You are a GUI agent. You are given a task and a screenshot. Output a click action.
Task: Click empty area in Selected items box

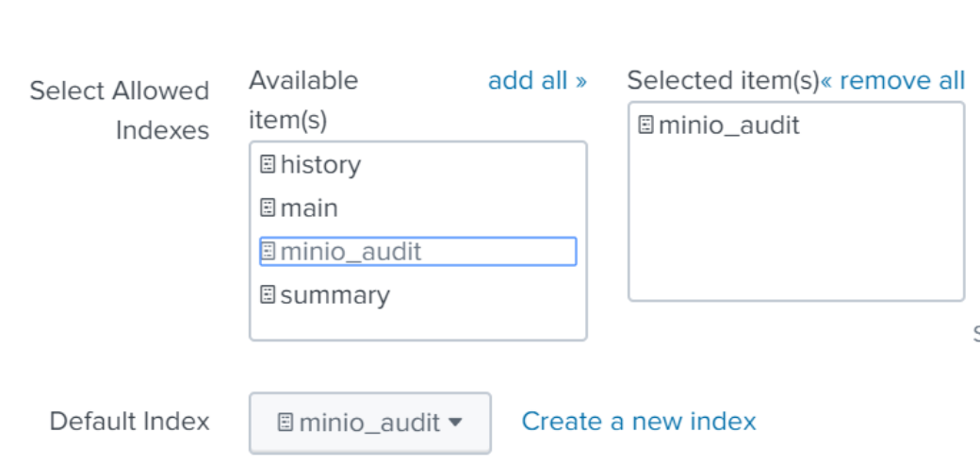(795, 226)
